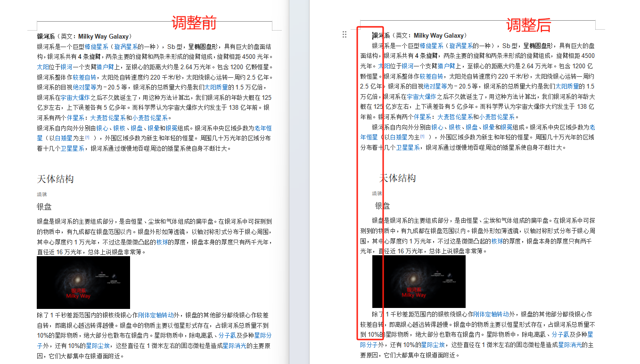Follow the 太阳质量 link in left page

coord(216,87)
